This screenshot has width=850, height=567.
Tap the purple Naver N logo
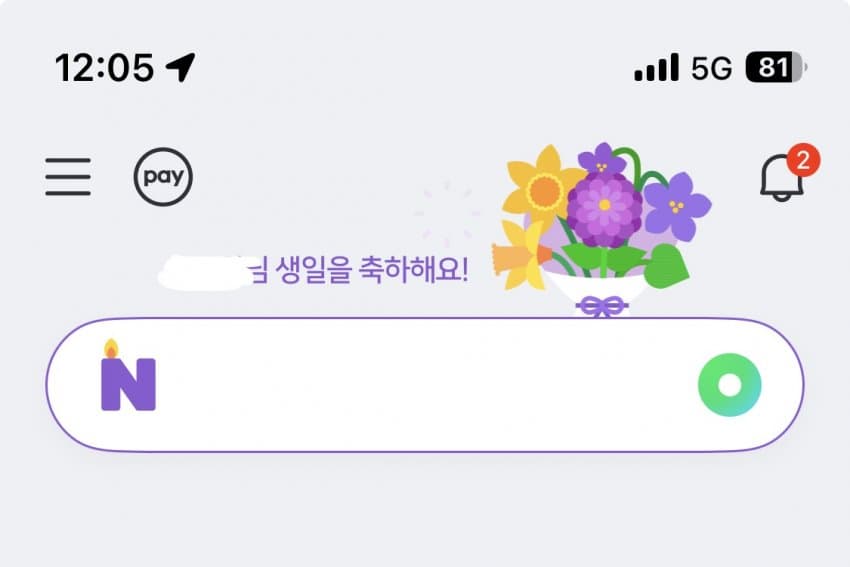pos(128,384)
